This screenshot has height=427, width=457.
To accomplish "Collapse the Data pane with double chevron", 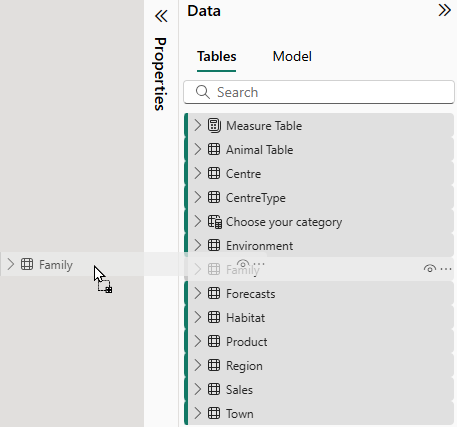I will coord(445,10).
